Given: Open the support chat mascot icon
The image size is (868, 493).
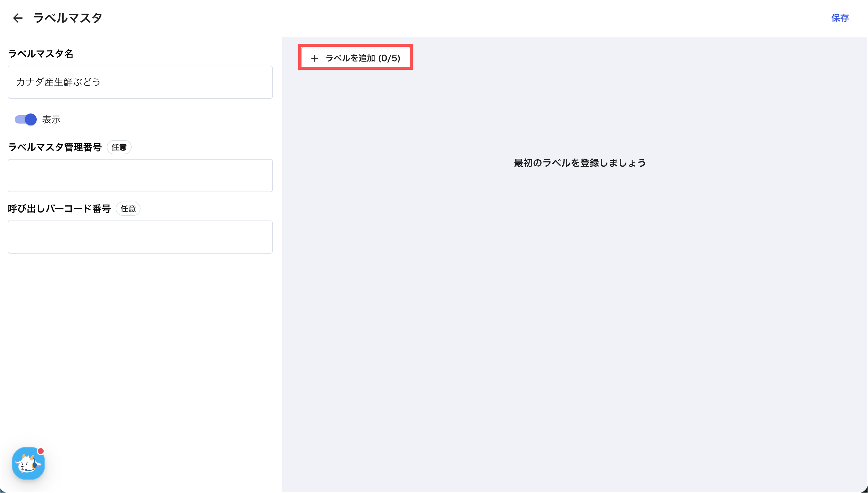Looking at the screenshot, I should click(28, 464).
